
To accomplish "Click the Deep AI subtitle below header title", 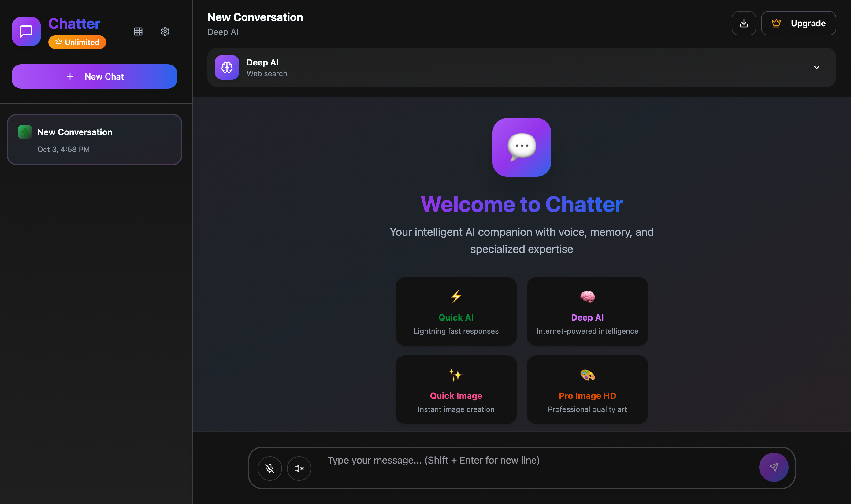I will coord(223,32).
